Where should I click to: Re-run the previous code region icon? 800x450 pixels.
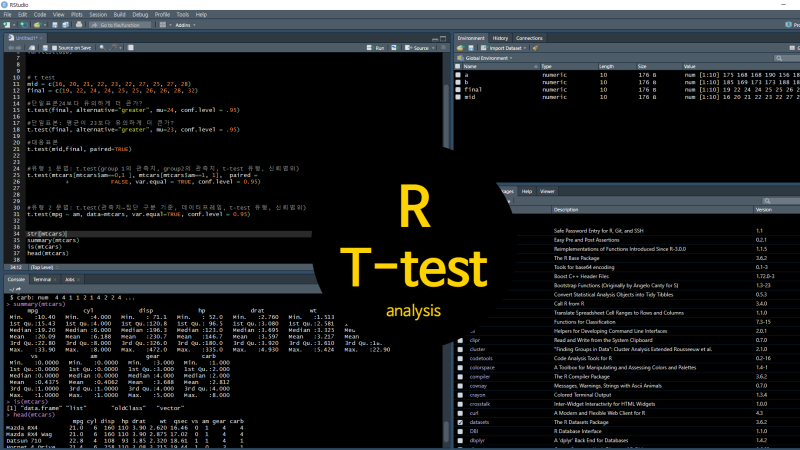pos(394,47)
